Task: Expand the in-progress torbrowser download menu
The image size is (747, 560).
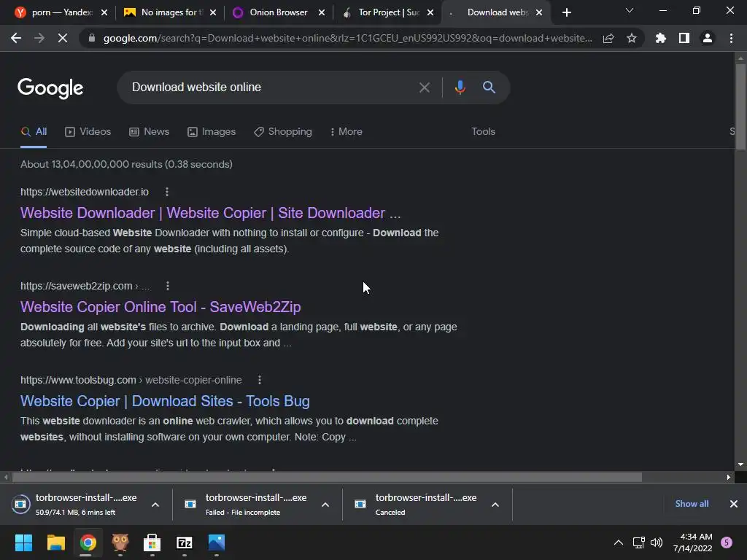Action: click(155, 505)
